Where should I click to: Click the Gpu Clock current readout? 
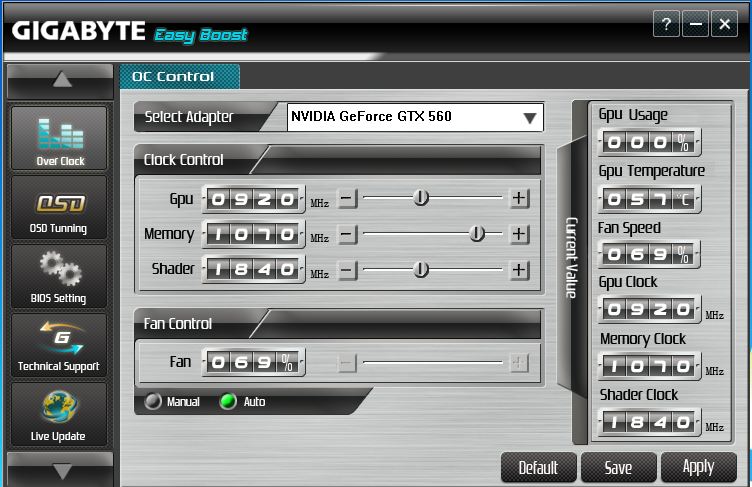(x=650, y=309)
